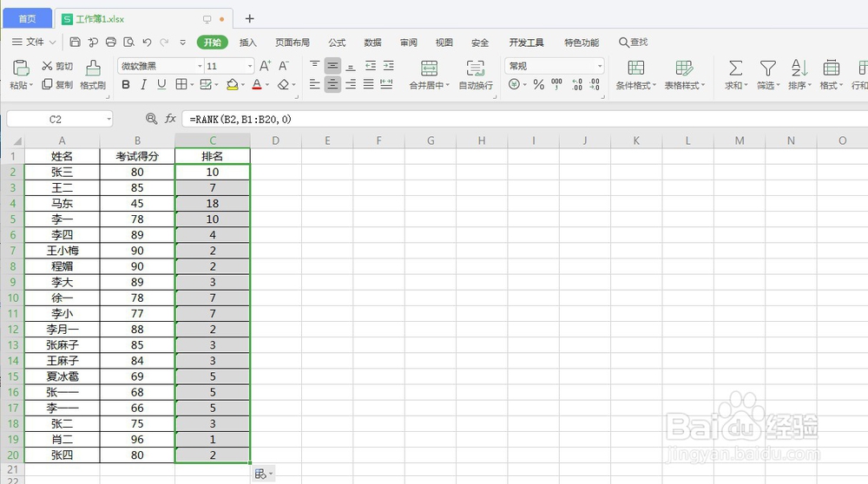Open quick access toolbar customize arrow

(182, 42)
